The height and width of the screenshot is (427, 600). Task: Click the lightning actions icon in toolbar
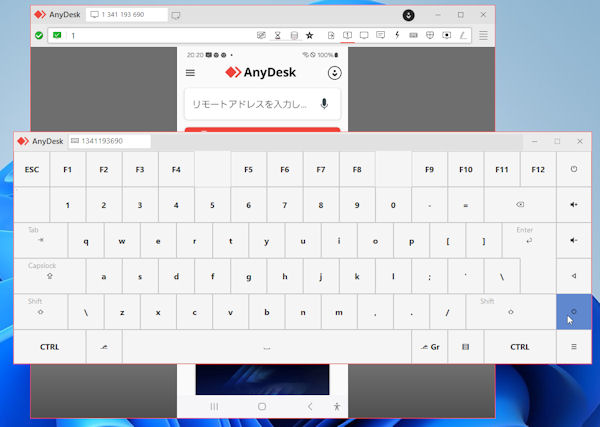point(397,35)
